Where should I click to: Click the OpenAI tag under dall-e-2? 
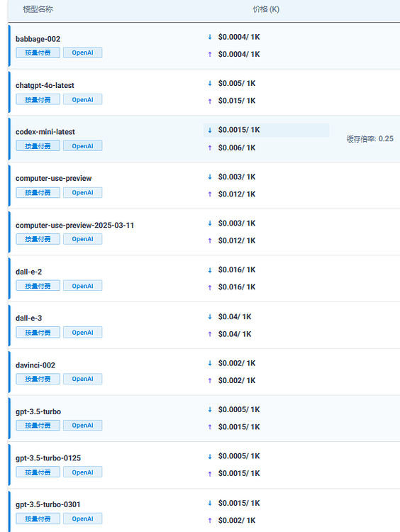click(x=82, y=286)
